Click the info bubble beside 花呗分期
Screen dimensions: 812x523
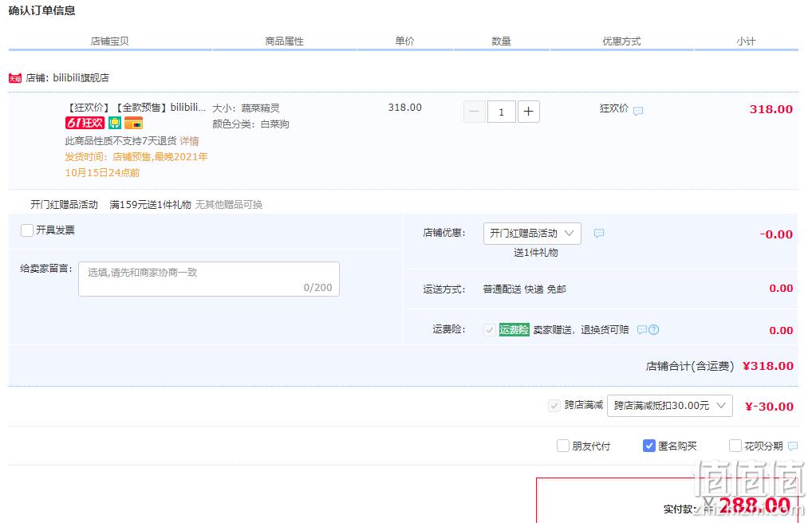click(793, 446)
